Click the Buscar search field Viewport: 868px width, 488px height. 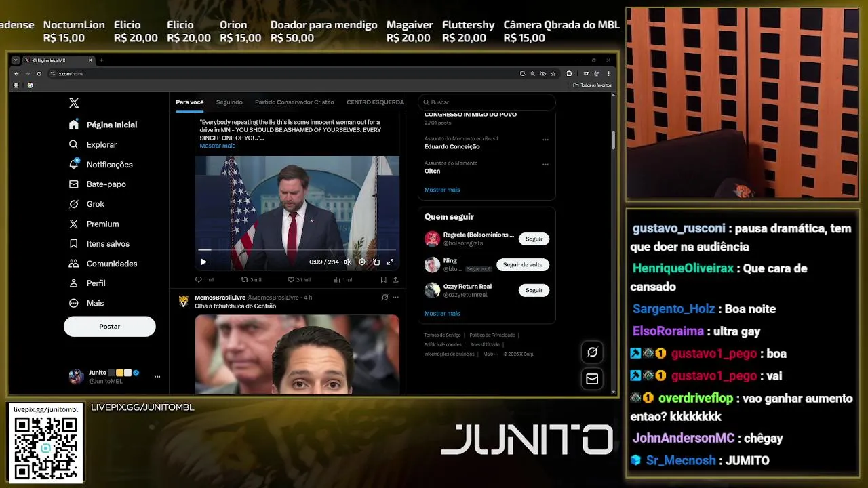pyautogui.click(x=486, y=102)
